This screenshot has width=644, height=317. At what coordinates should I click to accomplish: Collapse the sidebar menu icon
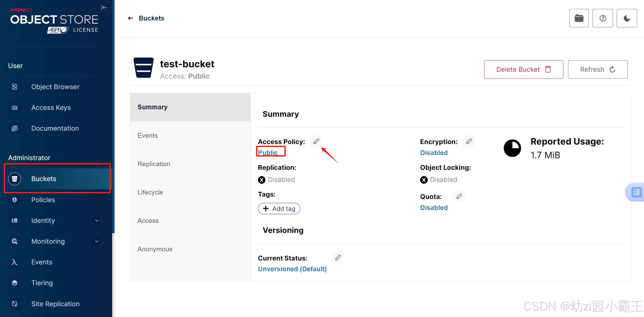(x=104, y=8)
